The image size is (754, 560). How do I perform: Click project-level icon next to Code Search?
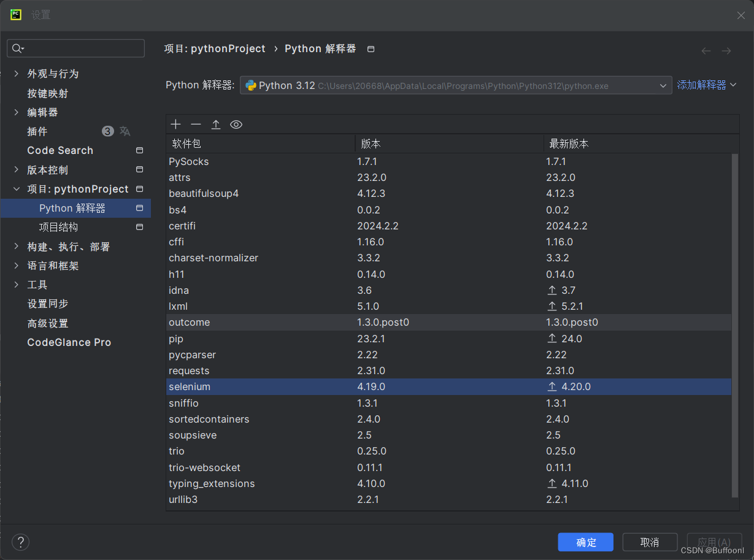click(139, 150)
